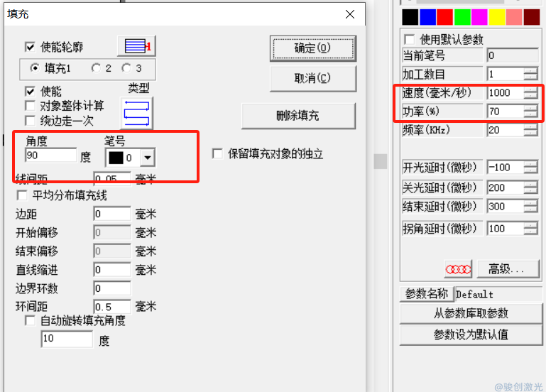Click the 开光延时 value field
This screenshot has width=546, height=392.
tap(506, 168)
